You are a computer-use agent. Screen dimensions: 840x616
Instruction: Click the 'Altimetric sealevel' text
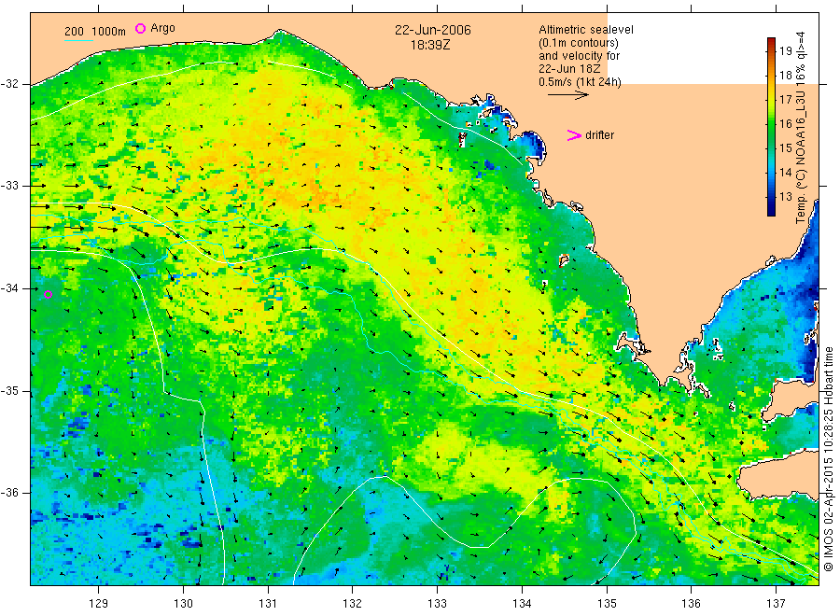pos(586,30)
